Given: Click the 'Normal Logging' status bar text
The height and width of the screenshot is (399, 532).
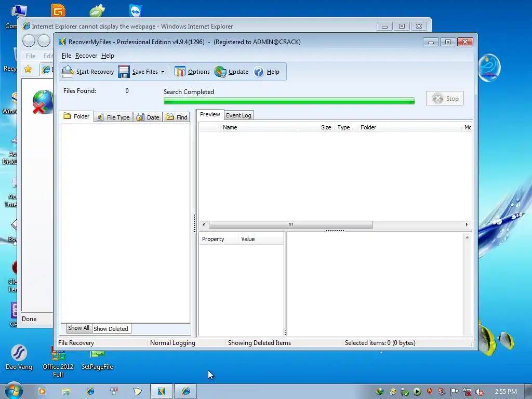Looking at the screenshot, I should point(172,343).
